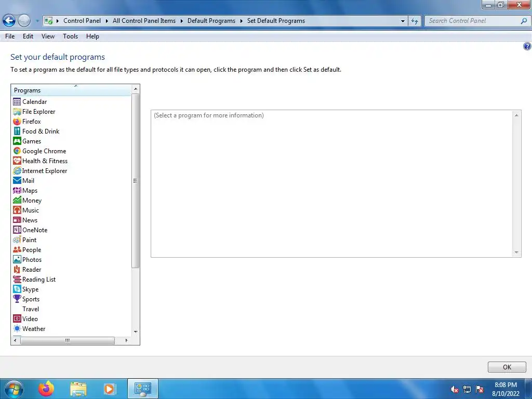Viewport: 532px width, 399px height.
Task: Open the help question mark icon
Action: click(x=527, y=46)
